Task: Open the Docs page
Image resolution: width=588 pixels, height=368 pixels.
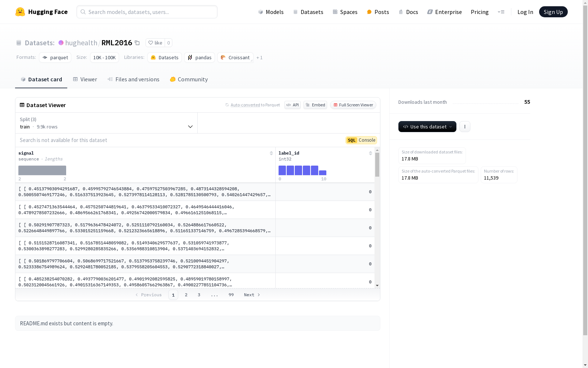Action: coord(408,12)
